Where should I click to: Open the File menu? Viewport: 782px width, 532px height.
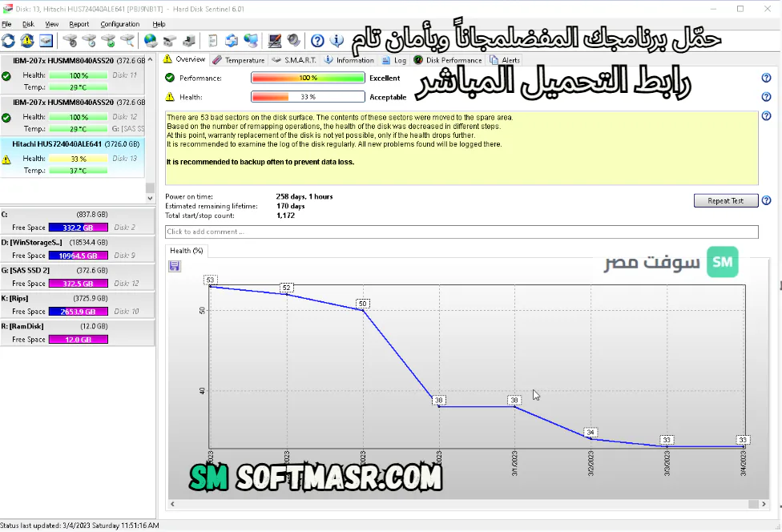click(x=7, y=24)
